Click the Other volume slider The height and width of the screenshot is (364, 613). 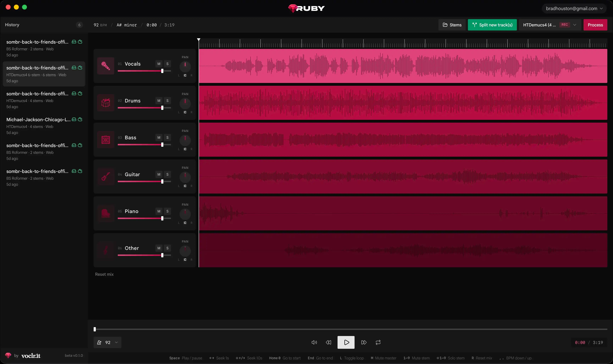(144, 255)
